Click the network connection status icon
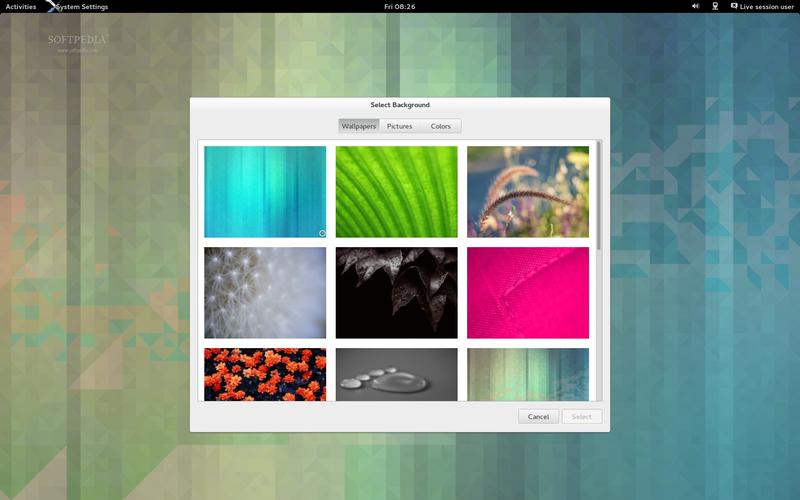The image size is (800, 500). [x=715, y=6]
